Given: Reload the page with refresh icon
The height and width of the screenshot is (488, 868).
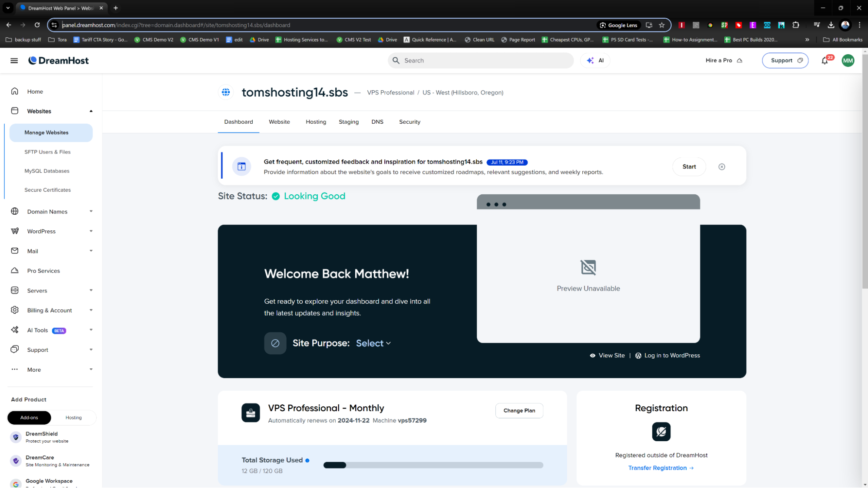Looking at the screenshot, I should coord(37,25).
